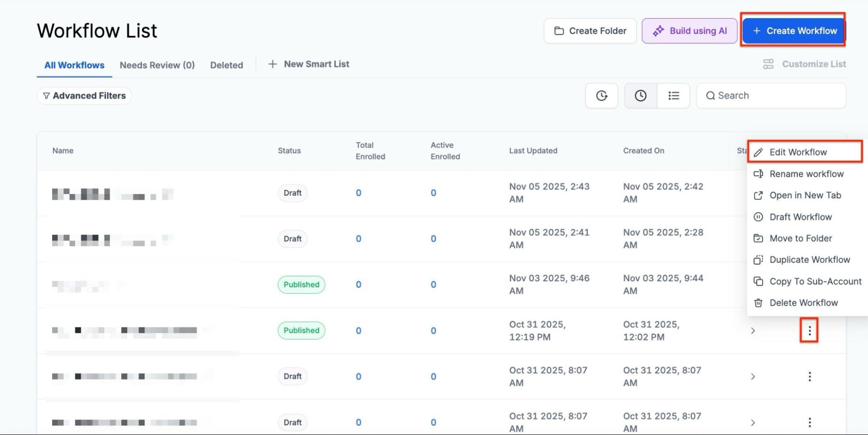
Task: Open the Deleted tab
Action: (x=227, y=65)
